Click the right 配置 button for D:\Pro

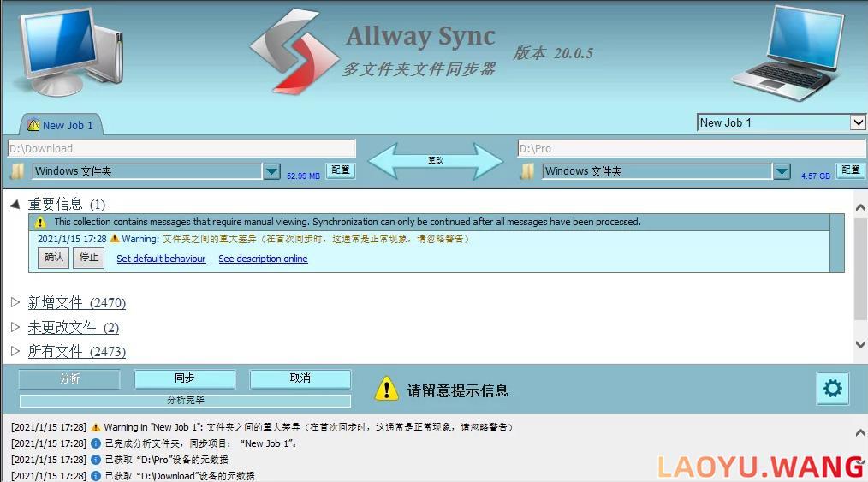click(x=850, y=170)
